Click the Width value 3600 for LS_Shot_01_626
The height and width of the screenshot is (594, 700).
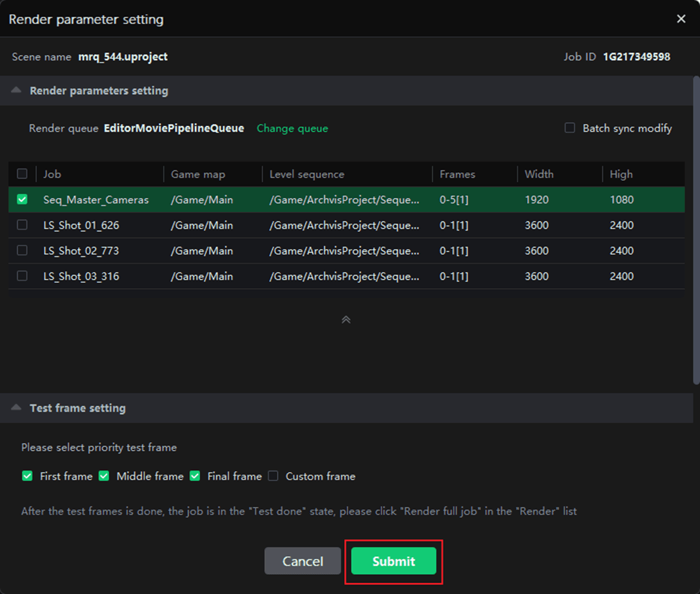coord(536,226)
